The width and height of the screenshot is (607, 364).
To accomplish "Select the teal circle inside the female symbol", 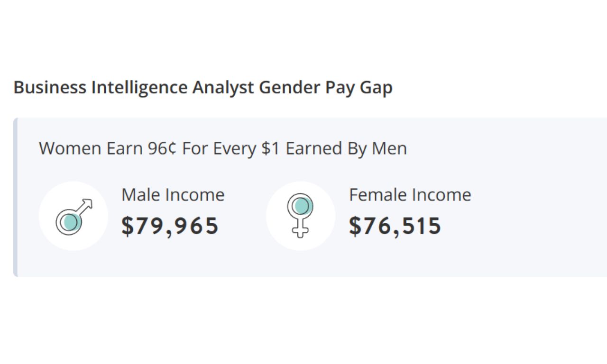I will coord(302,206).
